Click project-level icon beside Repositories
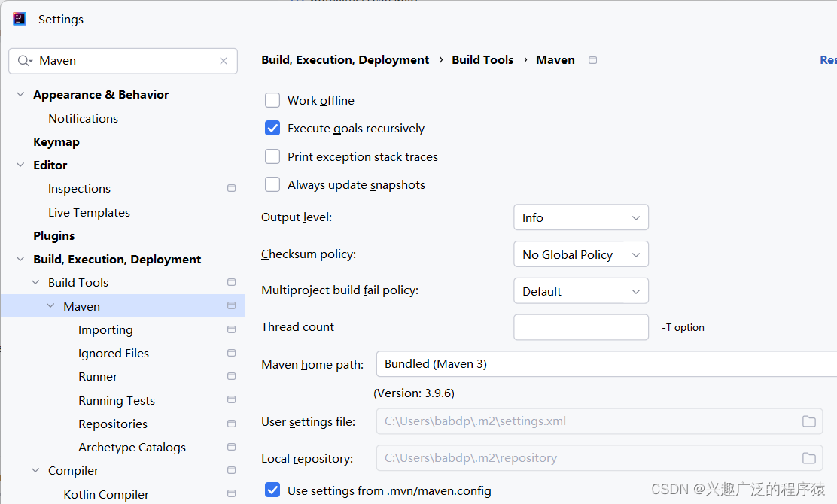 (231, 424)
